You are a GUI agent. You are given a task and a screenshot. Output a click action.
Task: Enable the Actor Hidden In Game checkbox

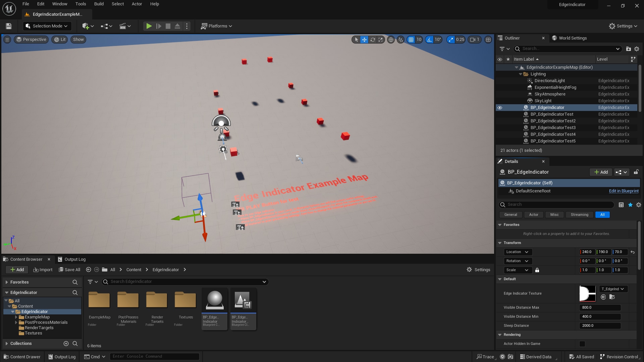tap(582, 344)
